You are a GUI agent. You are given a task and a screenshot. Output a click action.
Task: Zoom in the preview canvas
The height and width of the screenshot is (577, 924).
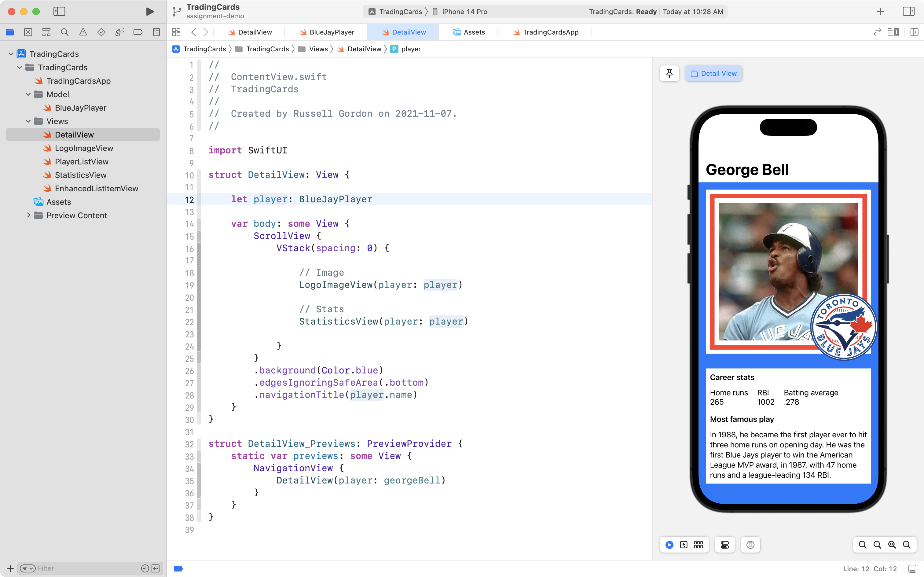[x=907, y=545]
